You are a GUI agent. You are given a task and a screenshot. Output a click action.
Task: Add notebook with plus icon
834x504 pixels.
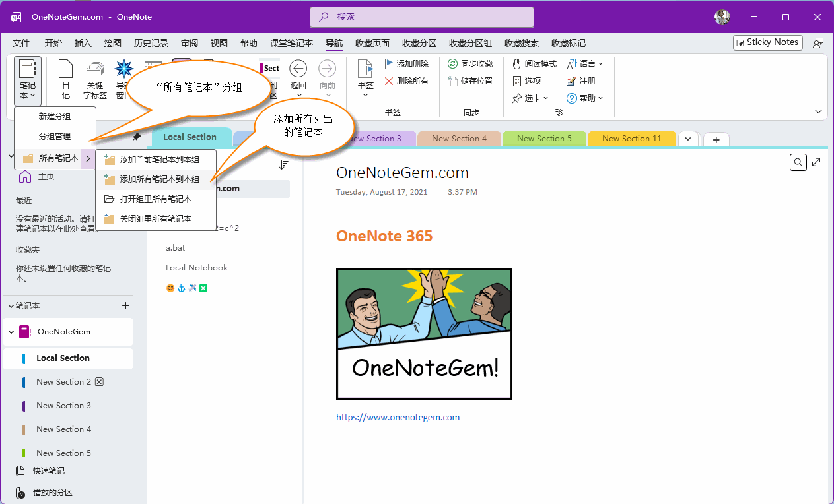(126, 306)
